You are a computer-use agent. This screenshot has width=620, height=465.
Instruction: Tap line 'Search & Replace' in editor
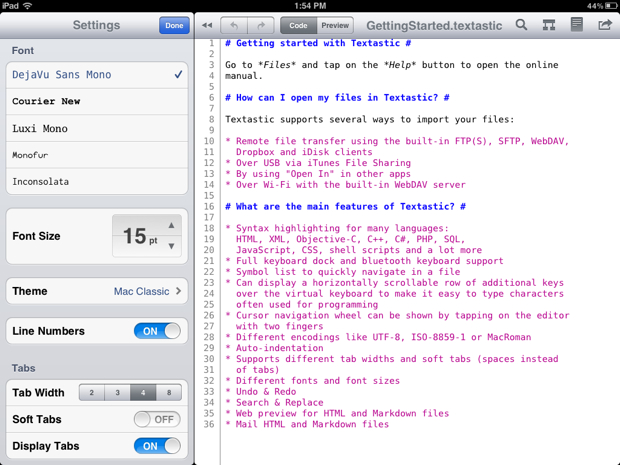[x=274, y=403]
